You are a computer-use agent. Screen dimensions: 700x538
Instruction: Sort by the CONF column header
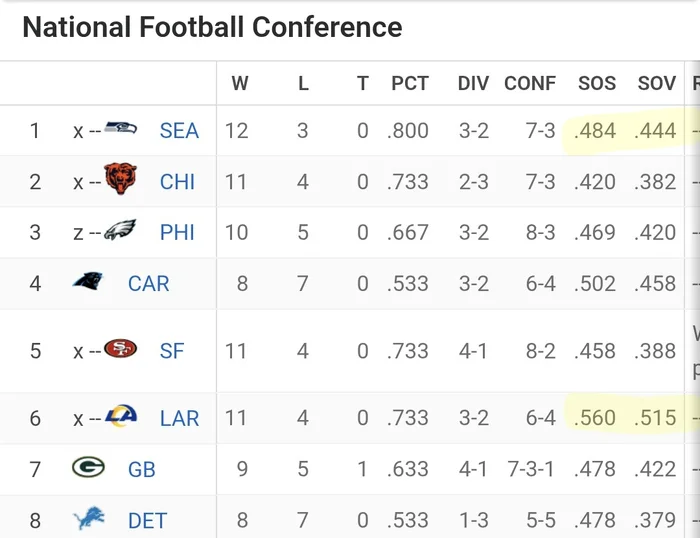[530, 84]
